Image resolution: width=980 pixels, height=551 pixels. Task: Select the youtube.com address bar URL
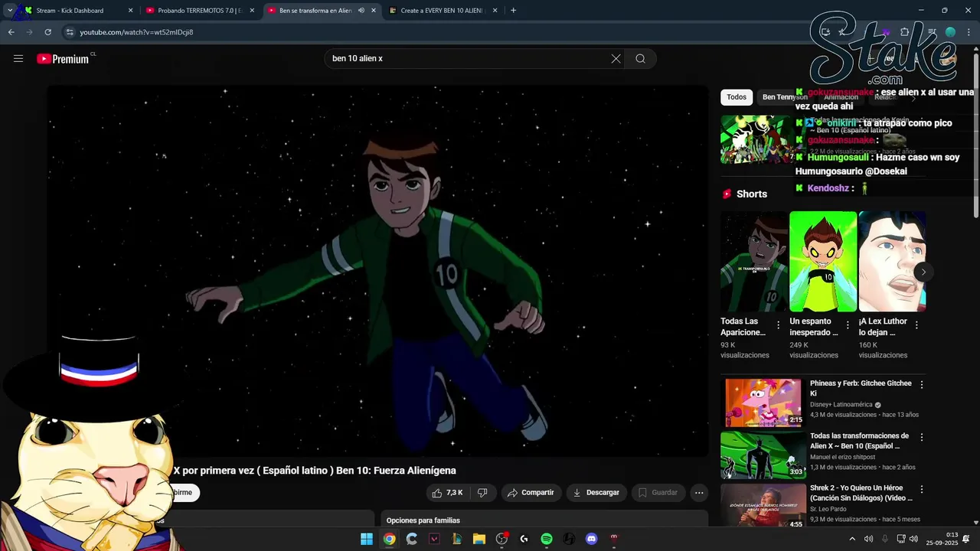(x=136, y=32)
